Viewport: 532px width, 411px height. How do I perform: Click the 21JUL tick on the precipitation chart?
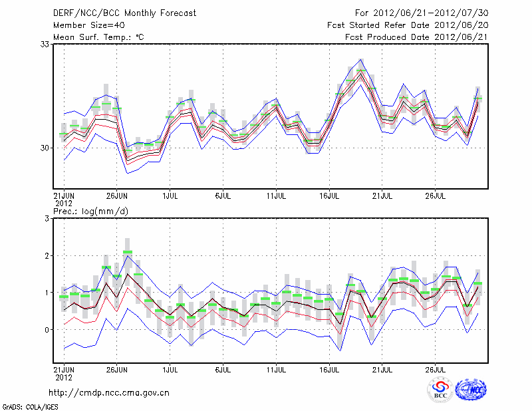tap(383, 367)
